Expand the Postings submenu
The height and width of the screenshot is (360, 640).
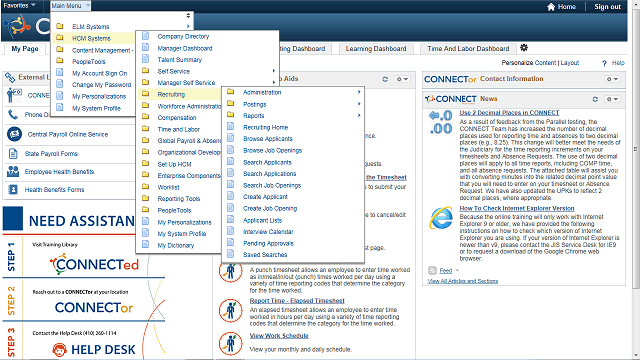pyautogui.click(x=359, y=104)
